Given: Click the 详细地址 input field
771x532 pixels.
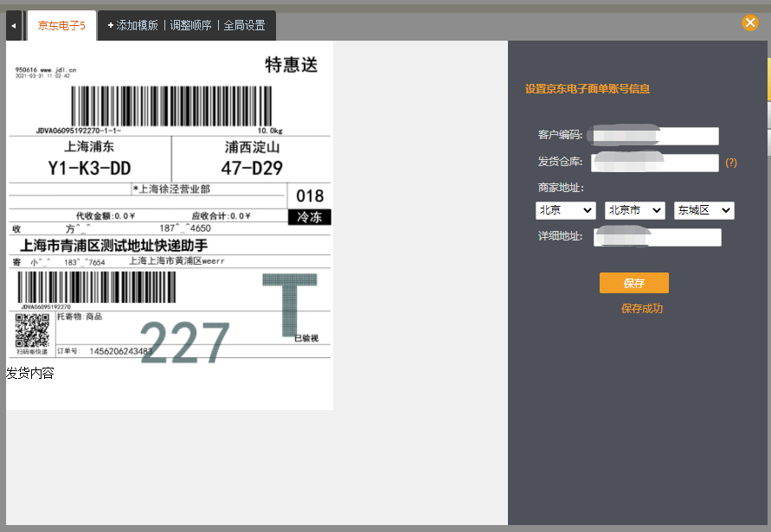Looking at the screenshot, I should (658, 237).
